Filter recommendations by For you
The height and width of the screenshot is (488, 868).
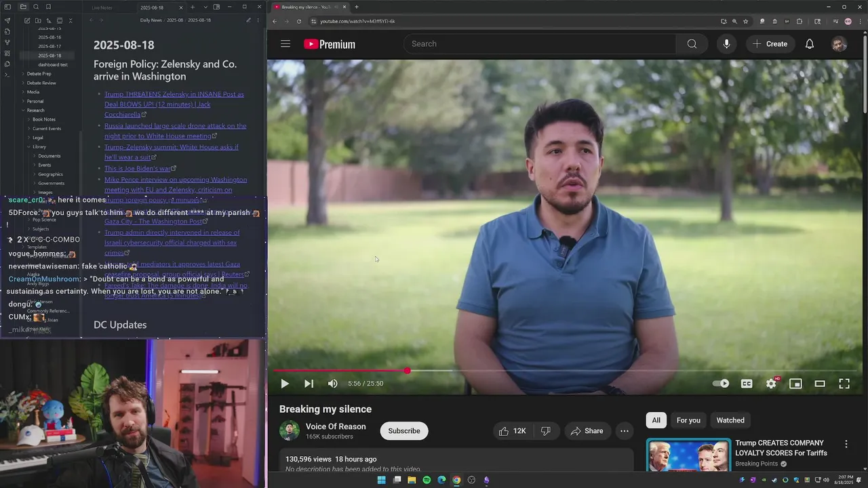pyautogui.click(x=688, y=420)
